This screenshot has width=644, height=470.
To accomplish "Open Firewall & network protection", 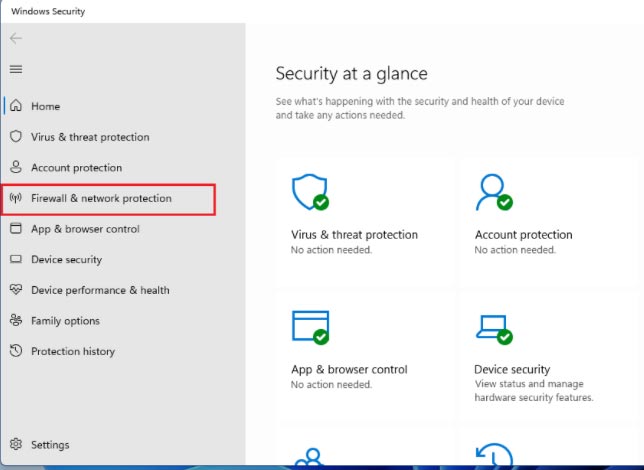I will click(101, 198).
